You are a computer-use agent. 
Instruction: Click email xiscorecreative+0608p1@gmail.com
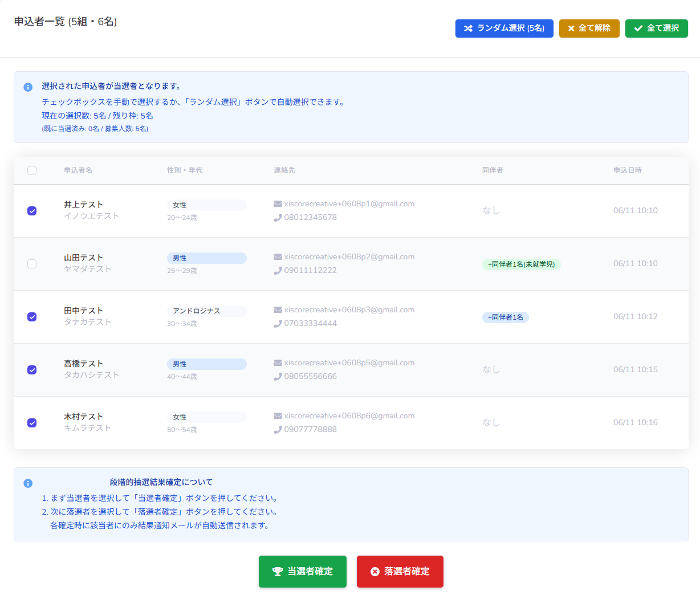[x=349, y=204]
